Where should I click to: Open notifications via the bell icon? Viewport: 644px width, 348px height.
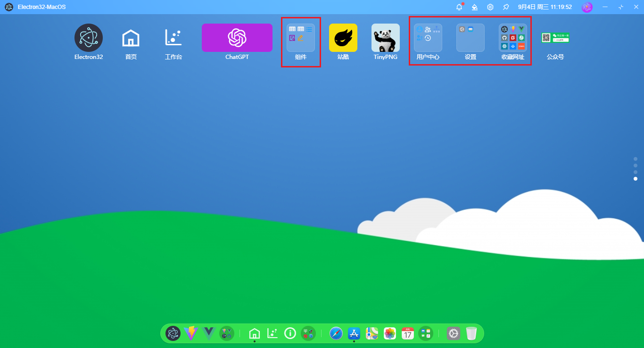click(459, 7)
